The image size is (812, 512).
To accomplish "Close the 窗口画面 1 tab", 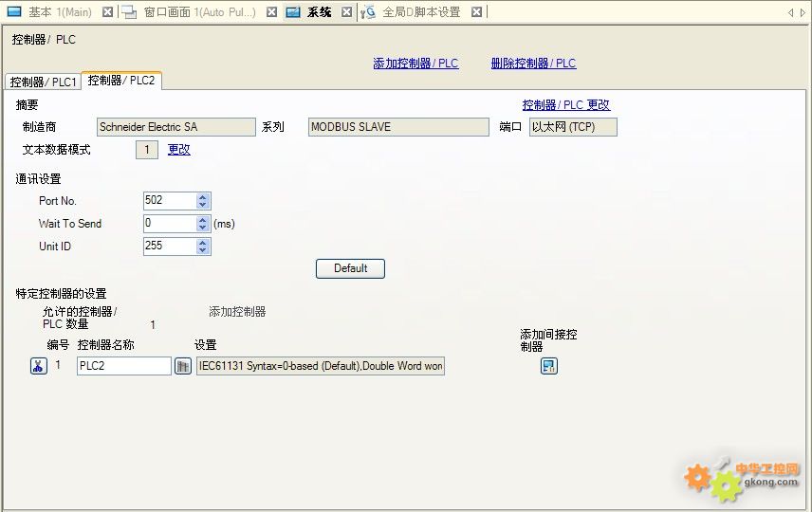I will 272,12.
